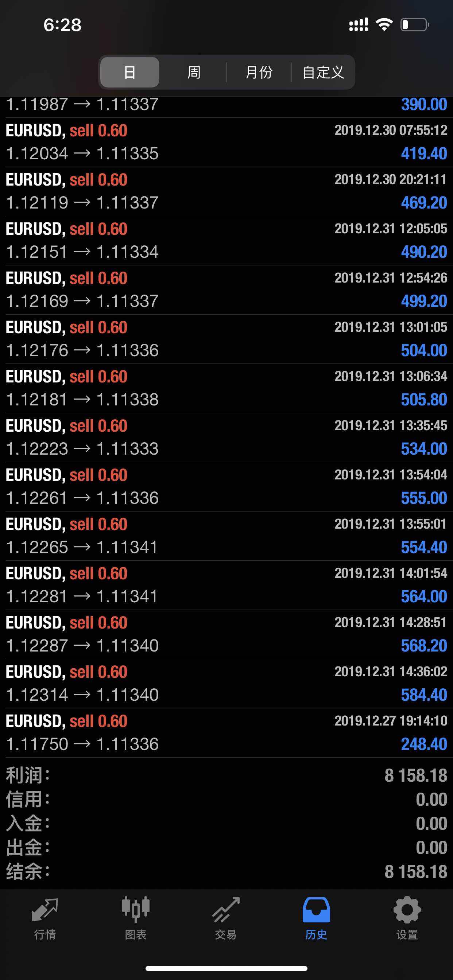
Task: Select the 日 day period tab
Action: (130, 72)
